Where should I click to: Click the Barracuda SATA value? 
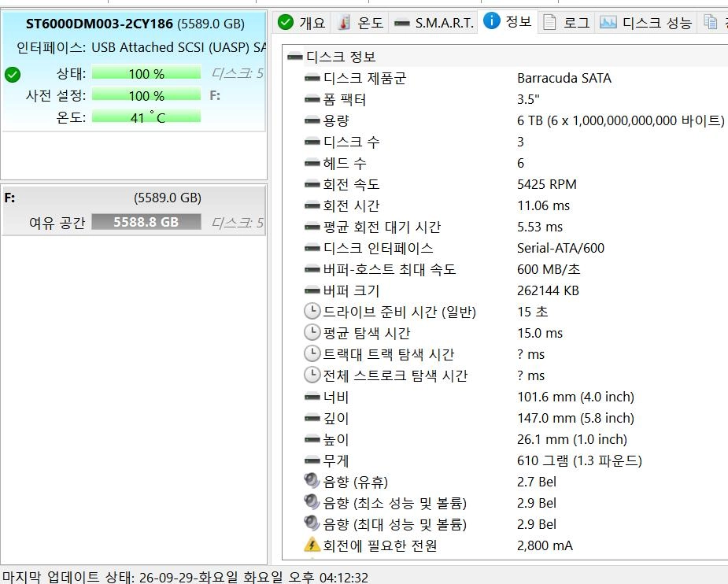(x=564, y=79)
